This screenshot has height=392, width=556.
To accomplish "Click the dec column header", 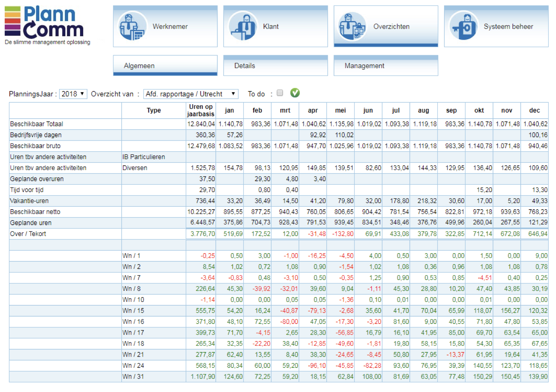I will point(534,110).
